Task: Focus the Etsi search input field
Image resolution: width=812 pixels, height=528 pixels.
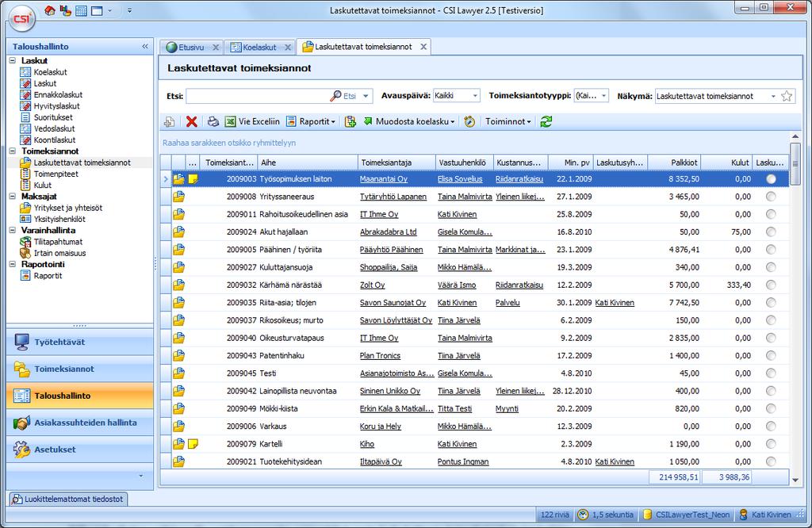Action: pos(258,96)
